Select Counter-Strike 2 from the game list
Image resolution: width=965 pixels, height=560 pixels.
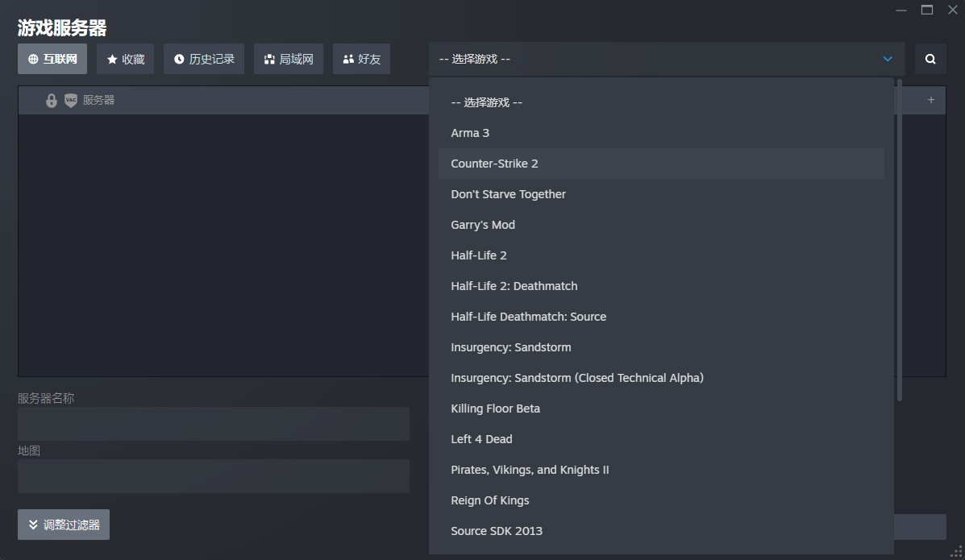click(x=494, y=164)
